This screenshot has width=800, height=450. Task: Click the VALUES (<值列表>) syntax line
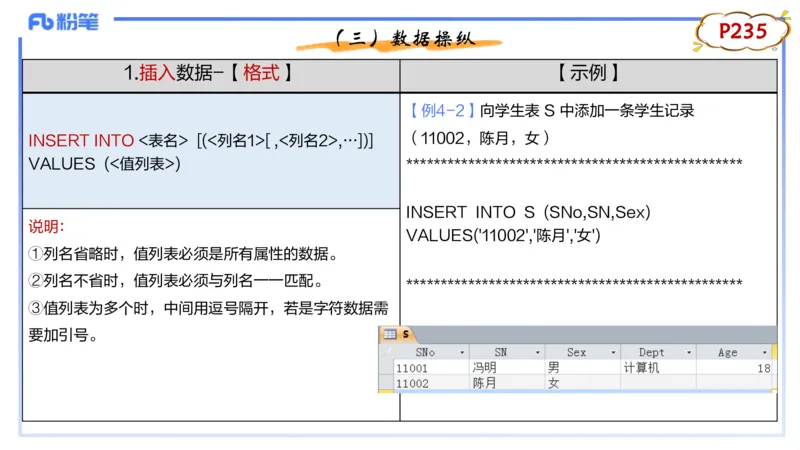pyautogui.click(x=105, y=164)
